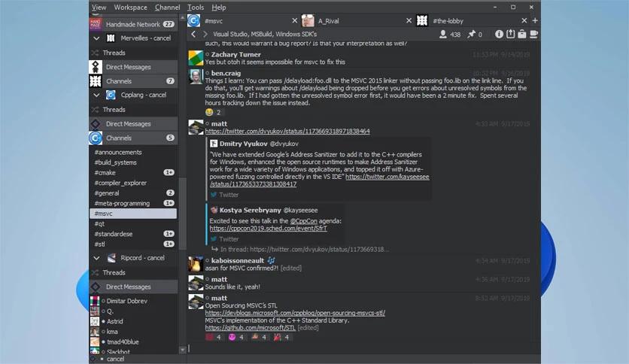Click the @CppCon mention link
This screenshot has height=364, width=629.
pyautogui.click(x=303, y=221)
